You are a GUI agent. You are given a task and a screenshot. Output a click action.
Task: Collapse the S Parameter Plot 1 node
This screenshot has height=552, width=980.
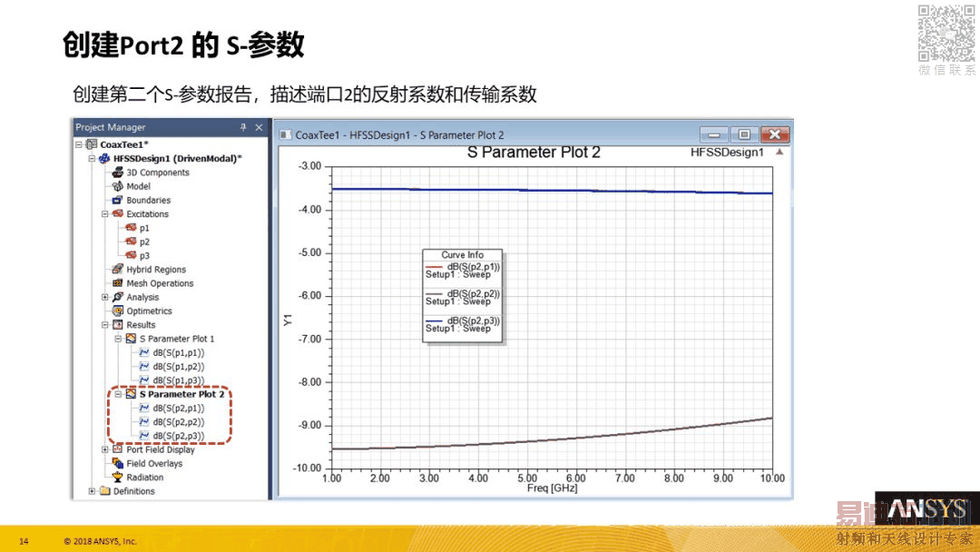[x=118, y=339]
